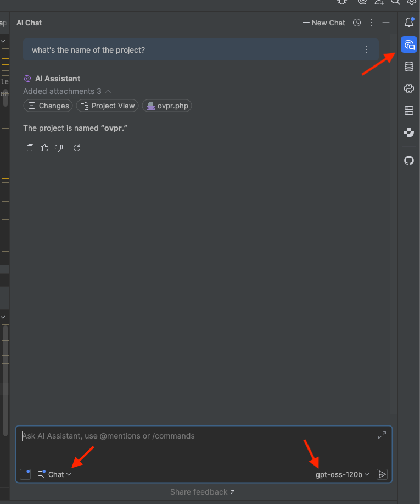Screen dimensions: 420x504
Task: Open the Python Console sidebar icon
Action: tap(408, 88)
